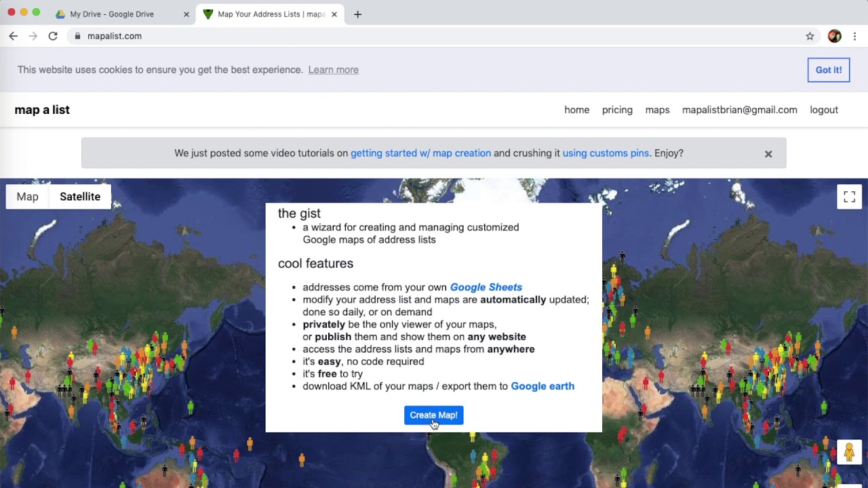Click the mapalist.com address bar
Image resolution: width=868 pixels, height=488 pixels.
click(x=434, y=36)
